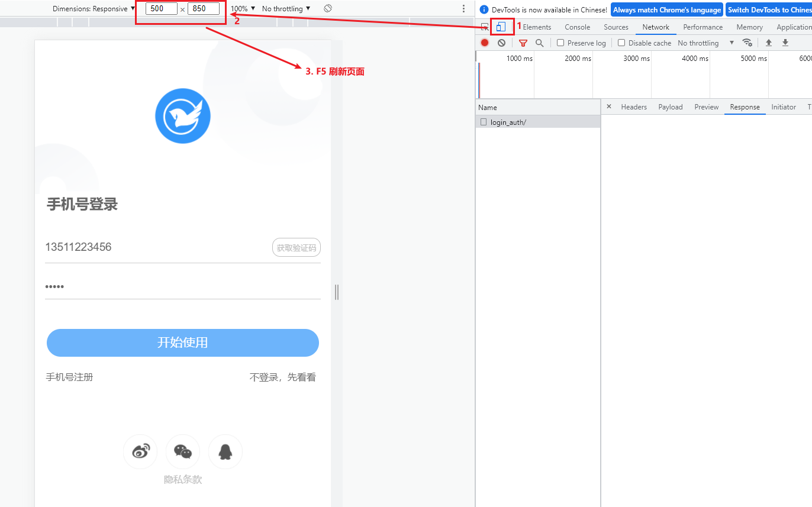
Task: Click the 开始使用 login button
Action: 183,343
